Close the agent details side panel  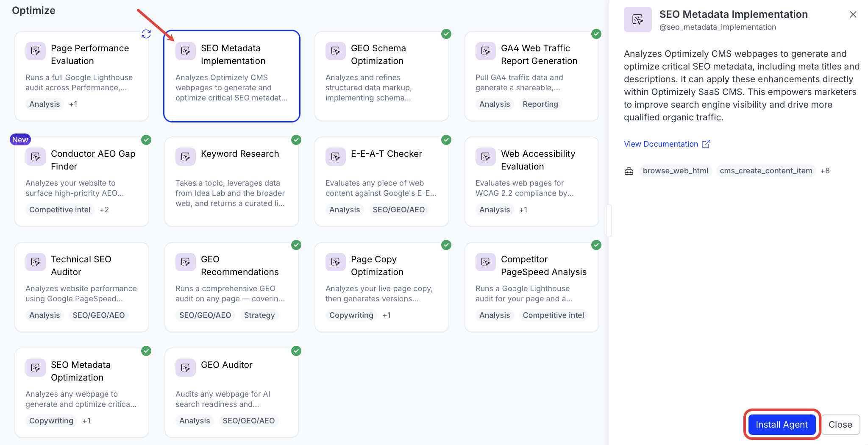tap(853, 14)
